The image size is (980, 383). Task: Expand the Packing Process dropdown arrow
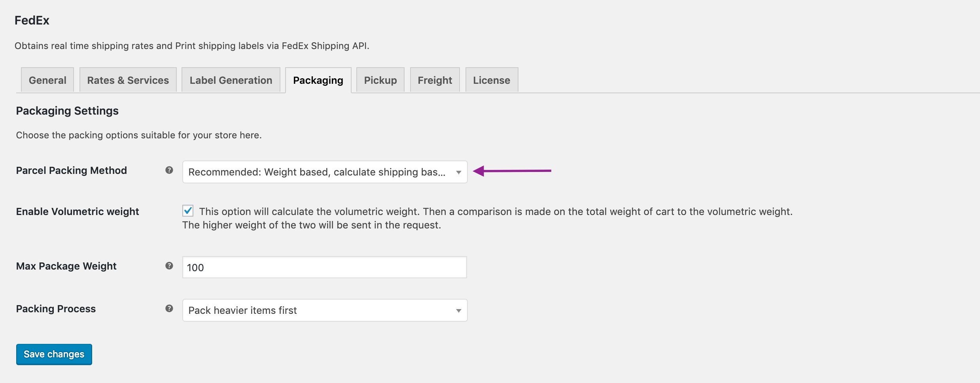pos(458,311)
